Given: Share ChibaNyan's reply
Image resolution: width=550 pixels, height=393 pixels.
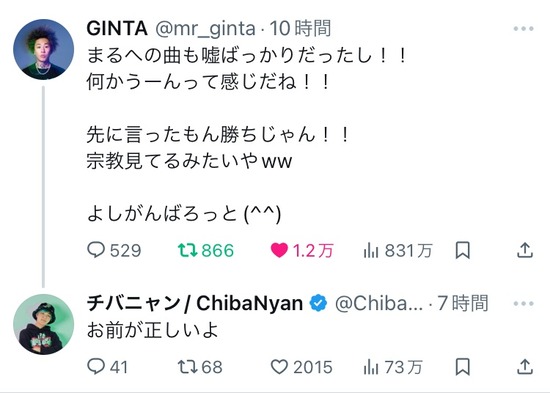Looking at the screenshot, I should (x=525, y=367).
